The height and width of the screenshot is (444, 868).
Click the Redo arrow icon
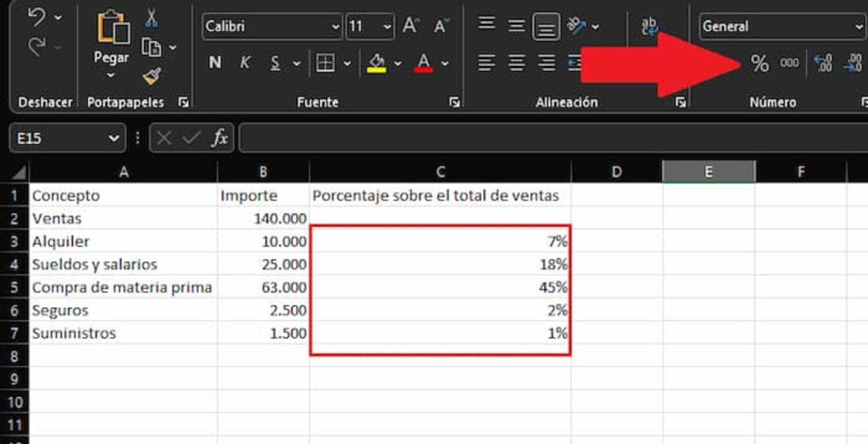[x=37, y=47]
